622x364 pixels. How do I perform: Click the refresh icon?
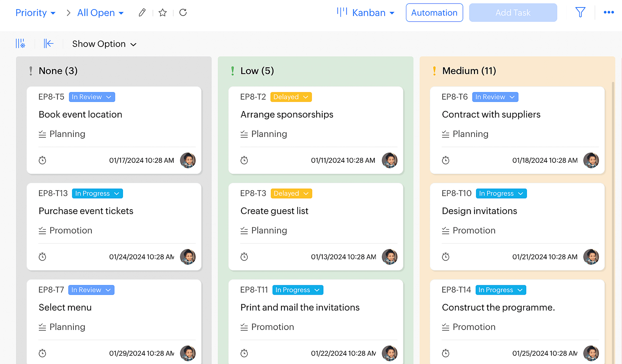coord(183,13)
